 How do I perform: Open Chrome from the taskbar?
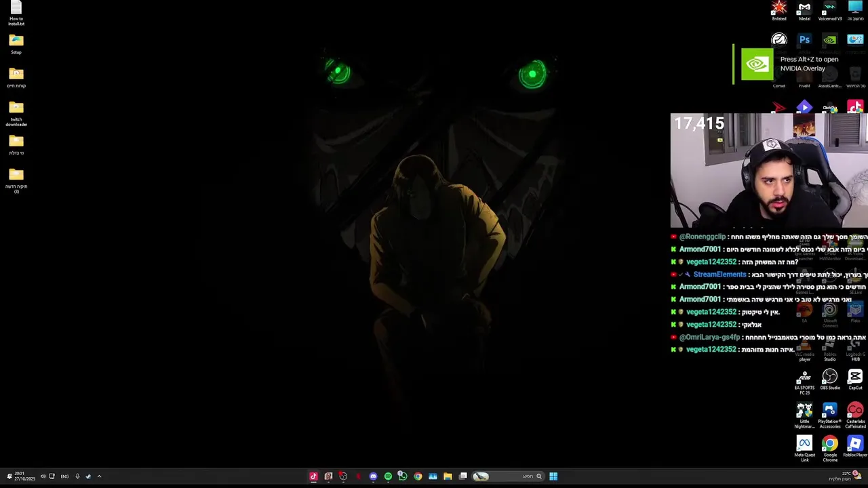pos(418,476)
